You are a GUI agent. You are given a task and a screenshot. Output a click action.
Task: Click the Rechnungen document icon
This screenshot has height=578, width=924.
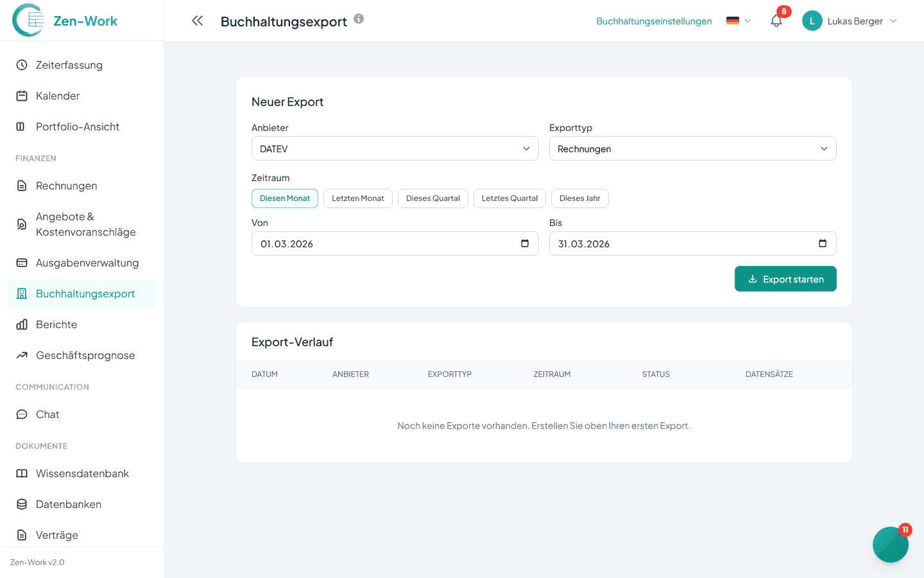tap(22, 186)
